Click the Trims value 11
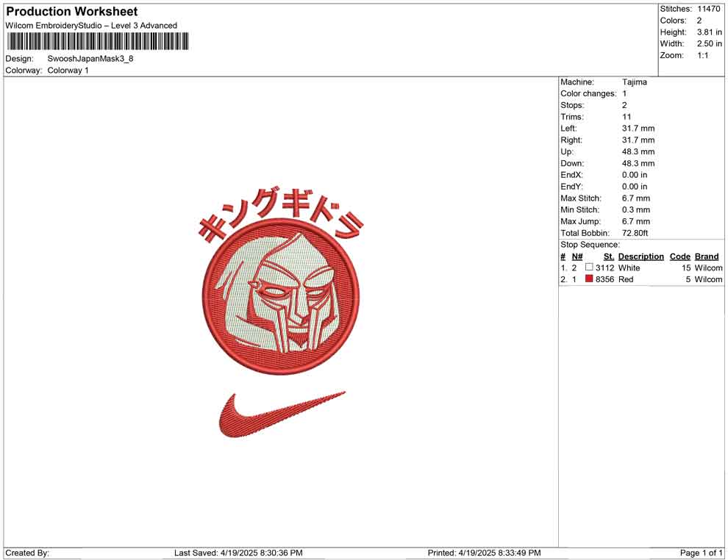The width and height of the screenshot is (728, 560). click(x=627, y=117)
